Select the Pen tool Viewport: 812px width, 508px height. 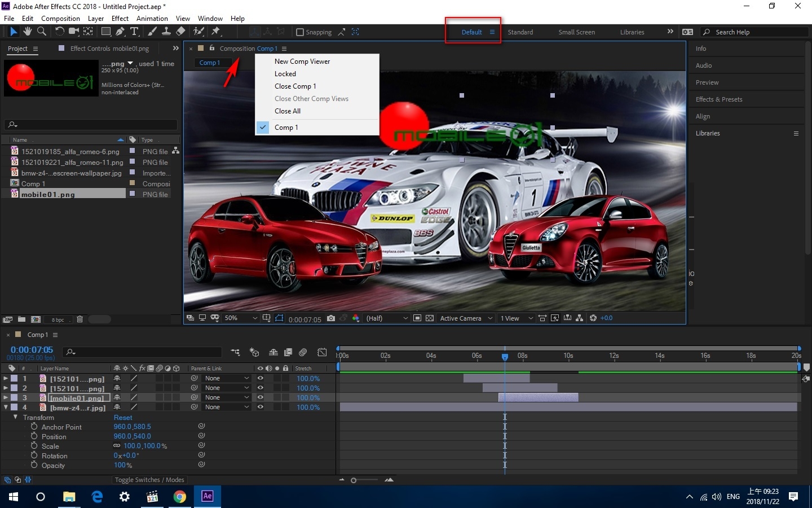(x=120, y=32)
